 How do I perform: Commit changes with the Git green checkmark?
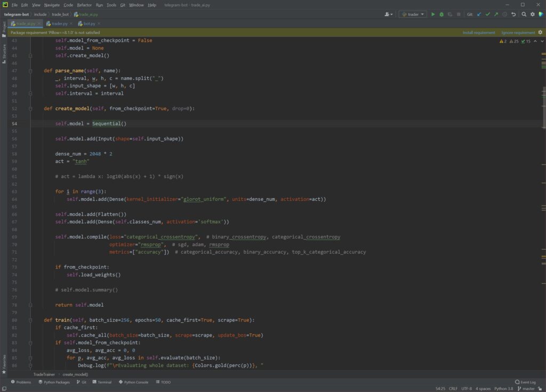(487, 14)
